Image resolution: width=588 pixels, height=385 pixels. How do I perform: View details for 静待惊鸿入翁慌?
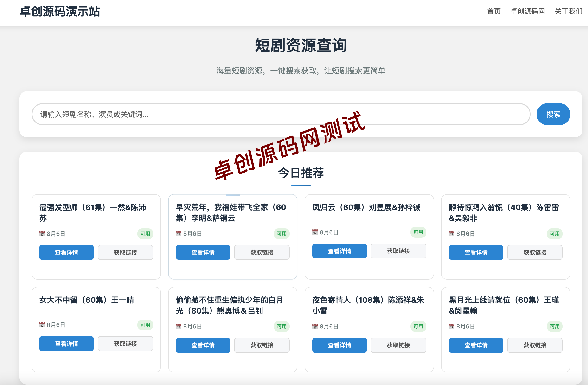476,252
